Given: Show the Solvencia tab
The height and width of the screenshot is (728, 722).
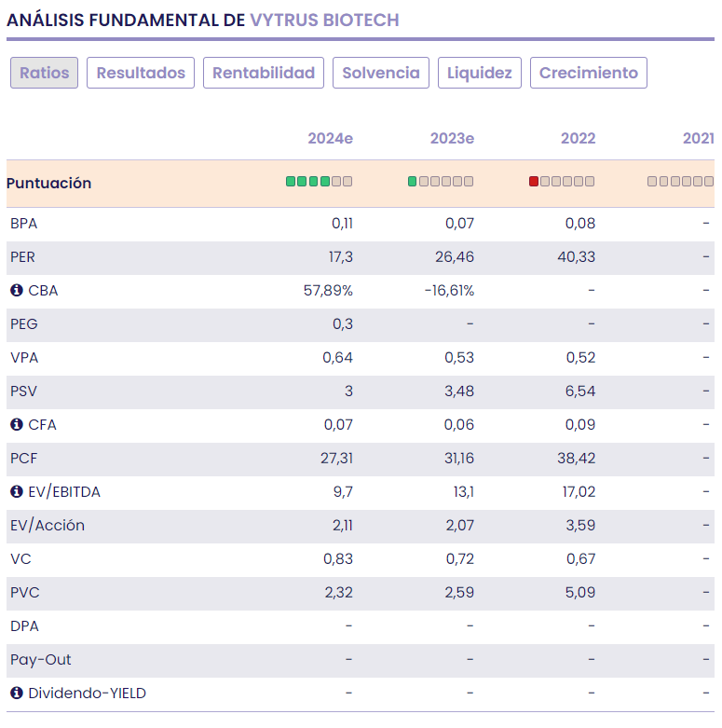Looking at the screenshot, I should (381, 73).
